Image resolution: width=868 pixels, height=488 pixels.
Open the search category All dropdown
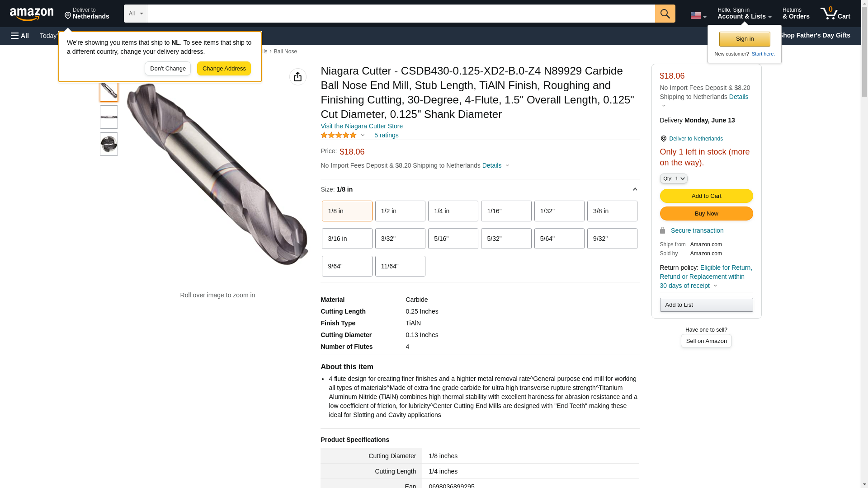tap(136, 14)
